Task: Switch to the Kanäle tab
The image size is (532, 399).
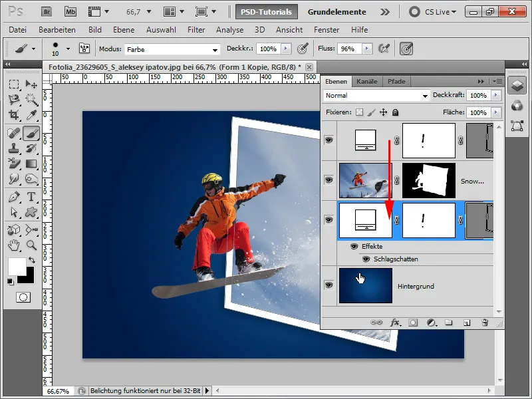Action: point(367,81)
